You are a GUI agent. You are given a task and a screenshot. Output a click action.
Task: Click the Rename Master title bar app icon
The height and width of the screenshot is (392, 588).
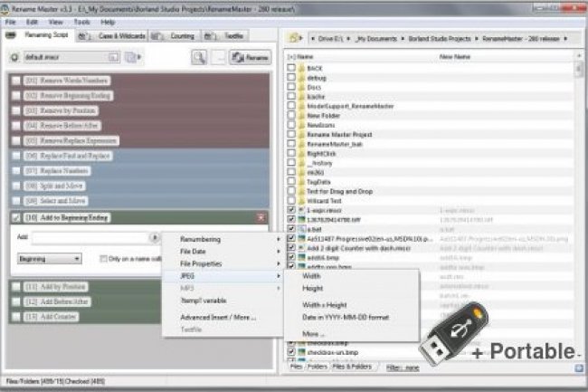click(x=5, y=9)
